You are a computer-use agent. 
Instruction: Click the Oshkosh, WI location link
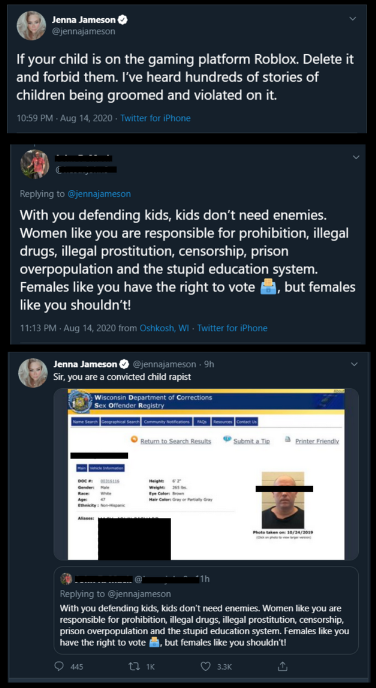pos(164,328)
